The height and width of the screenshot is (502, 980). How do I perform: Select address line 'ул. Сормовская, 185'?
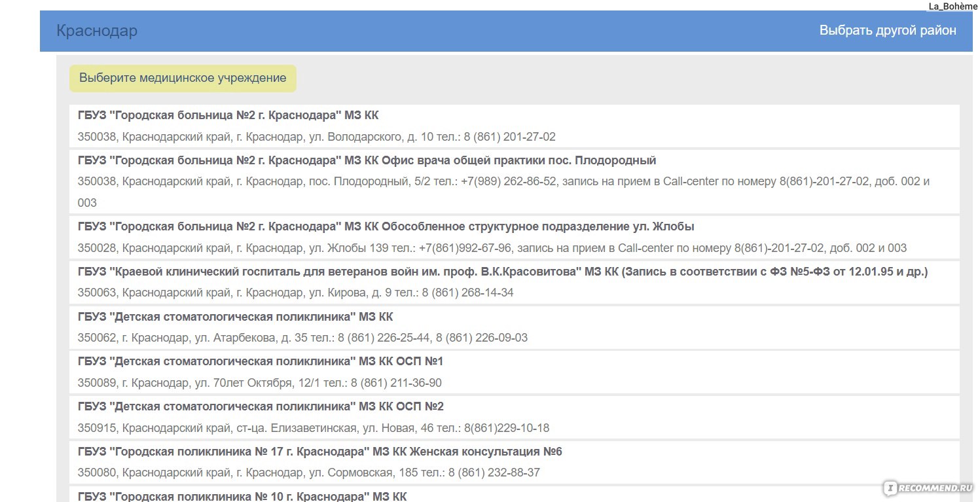tap(308, 473)
